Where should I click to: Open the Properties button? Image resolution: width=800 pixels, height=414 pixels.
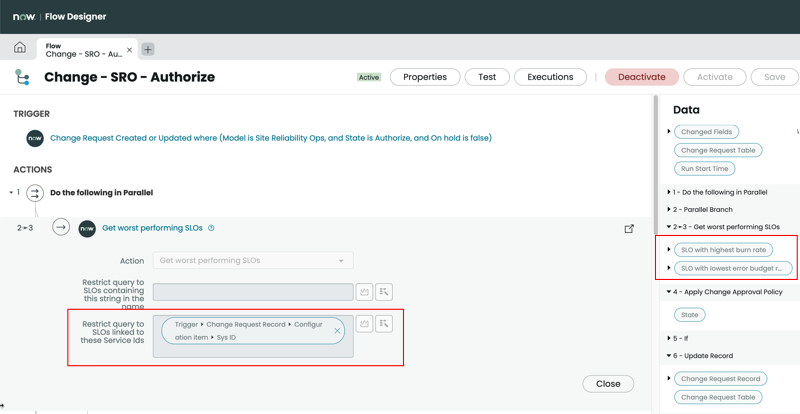[425, 77]
